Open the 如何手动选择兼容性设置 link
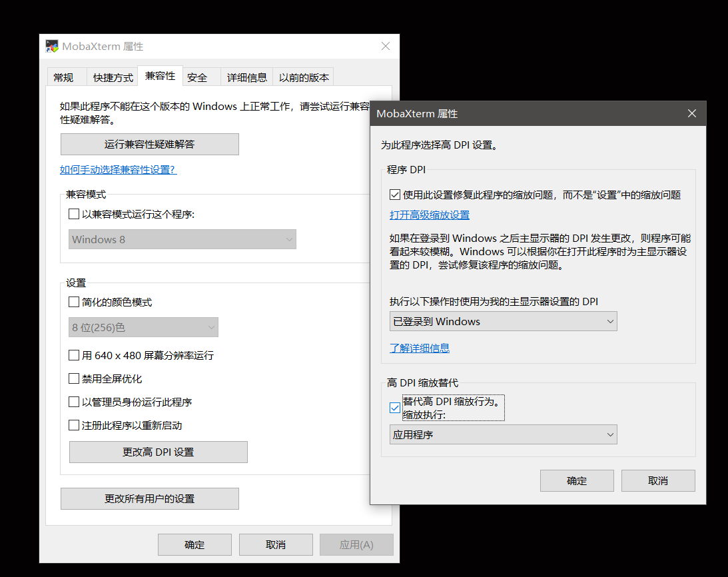Screen dimensions: 728x577 pyautogui.click(x=119, y=170)
